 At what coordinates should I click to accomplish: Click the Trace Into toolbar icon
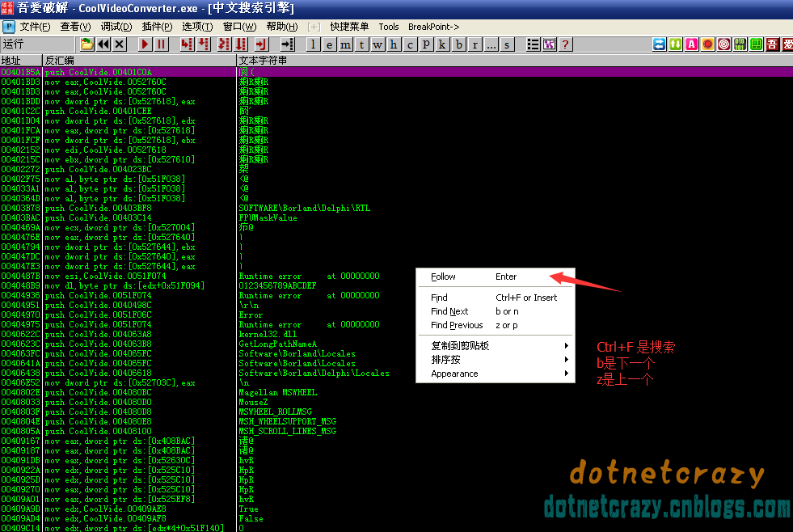coord(224,44)
